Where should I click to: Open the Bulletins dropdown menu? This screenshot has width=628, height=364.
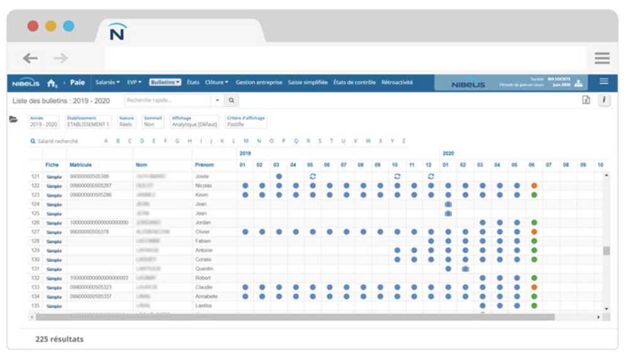[163, 82]
